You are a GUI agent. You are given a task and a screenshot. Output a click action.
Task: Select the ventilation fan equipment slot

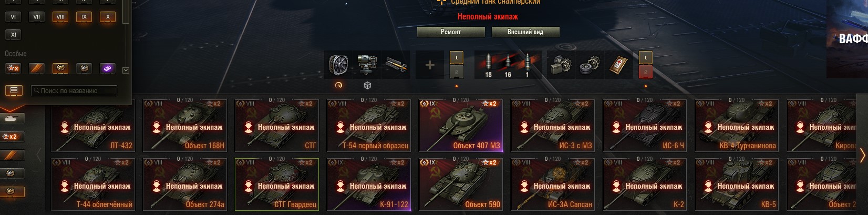(338, 65)
